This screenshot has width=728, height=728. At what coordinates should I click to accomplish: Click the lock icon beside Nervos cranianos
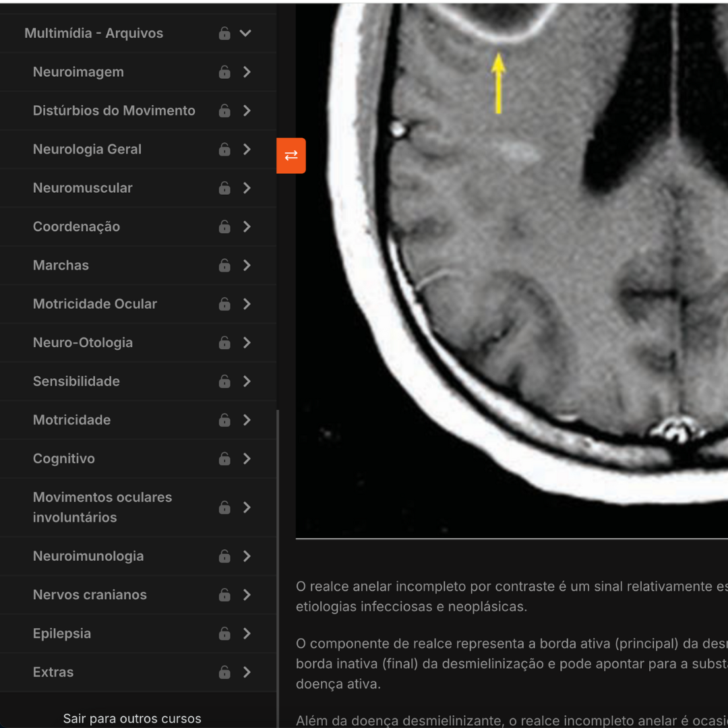tap(224, 595)
